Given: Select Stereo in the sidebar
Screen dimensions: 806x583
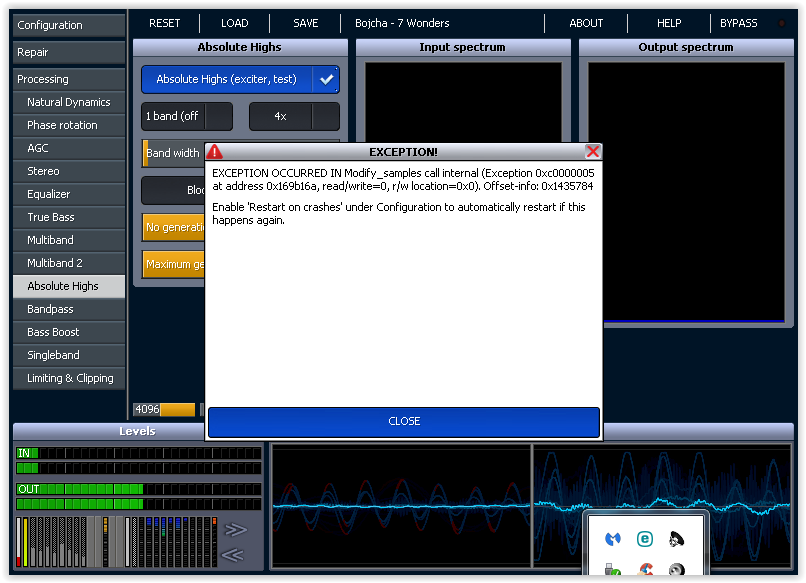Looking at the screenshot, I should 69,171.
